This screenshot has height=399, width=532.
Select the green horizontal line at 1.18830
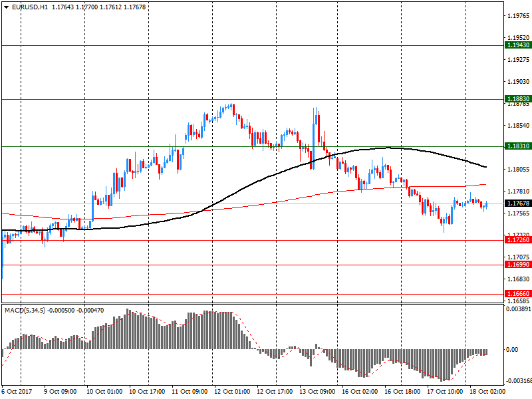click(x=253, y=99)
